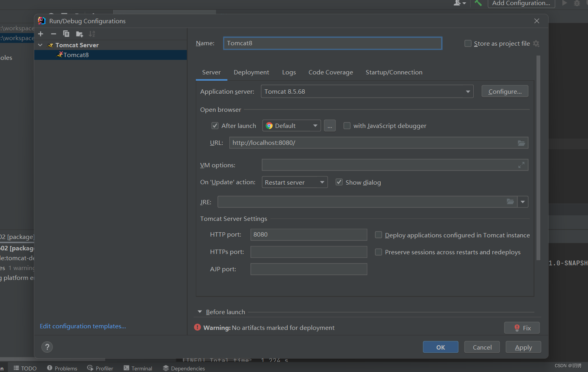Open the user account icon in main toolbar
Screen dimensions: 588x372
click(460, 3)
